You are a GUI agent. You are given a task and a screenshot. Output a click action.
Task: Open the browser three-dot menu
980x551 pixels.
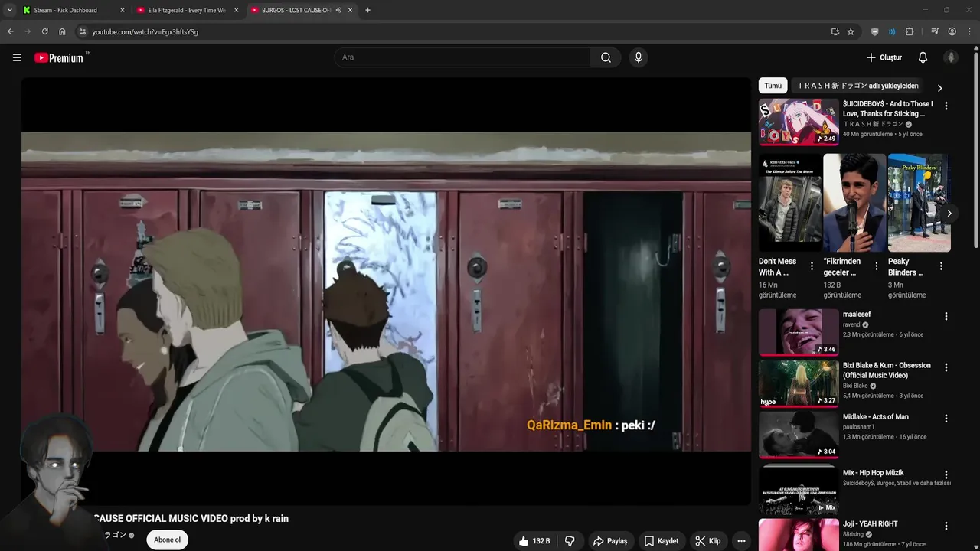[x=969, y=31]
